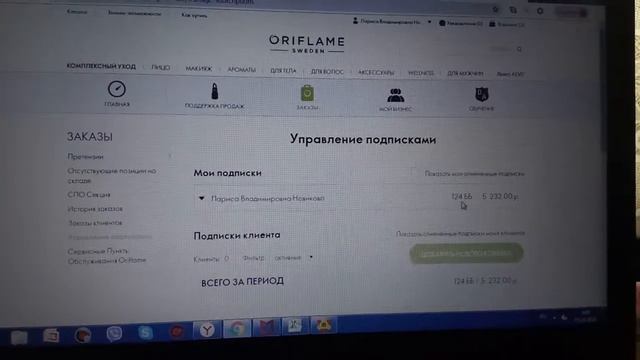Image resolution: width=640 pixels, height=360 pixels.
Task: Open Odnoklassniki app on the taskbar
Action: 295,326
